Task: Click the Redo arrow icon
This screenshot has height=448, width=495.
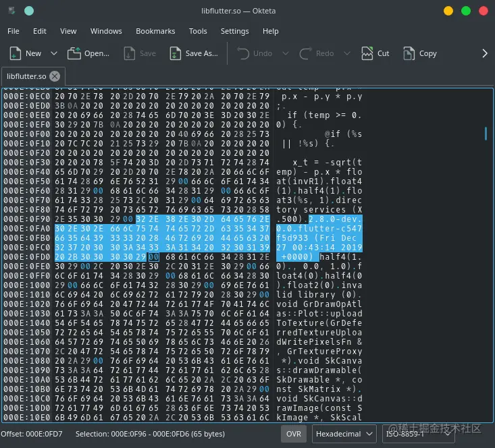Action: (305, 53)
